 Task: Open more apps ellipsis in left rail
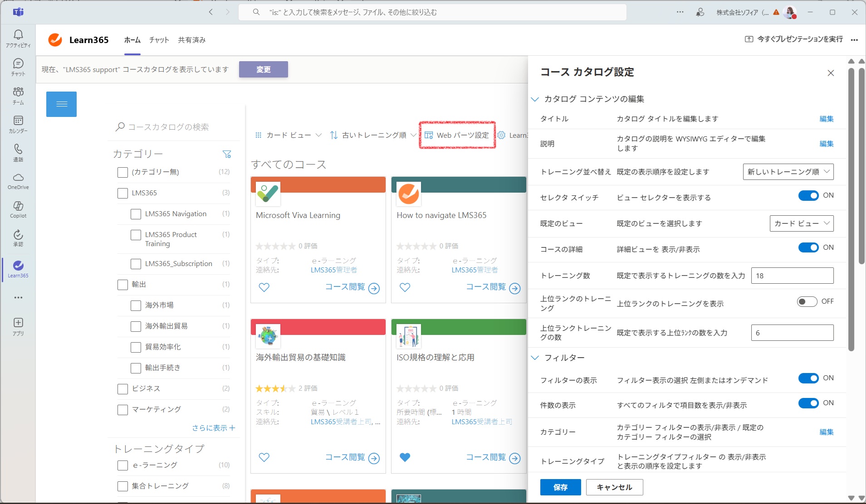tap(18, 298)
